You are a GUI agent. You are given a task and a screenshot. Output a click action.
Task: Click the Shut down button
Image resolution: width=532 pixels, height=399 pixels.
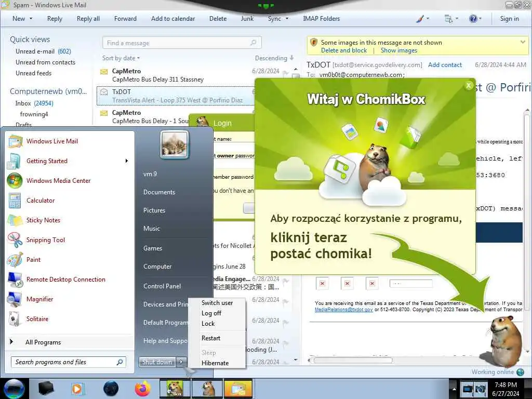[x=157, y=362]
